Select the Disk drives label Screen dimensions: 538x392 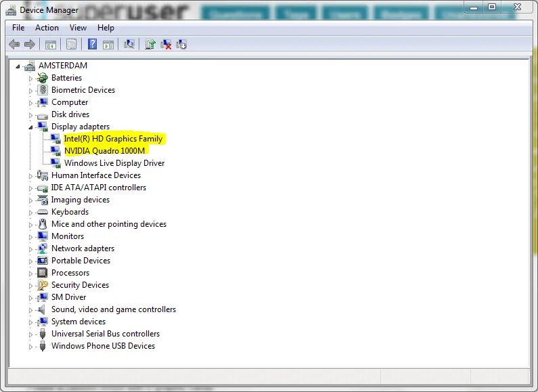[x=70, y=114]
